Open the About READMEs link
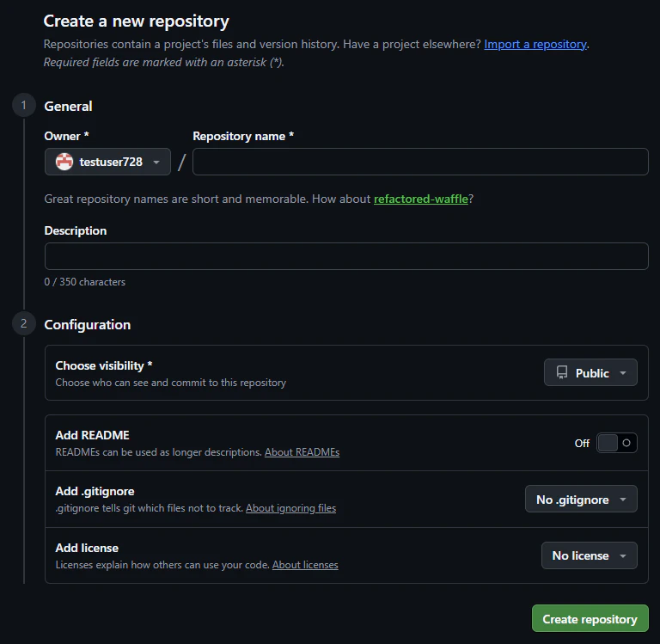 point(302,452)
